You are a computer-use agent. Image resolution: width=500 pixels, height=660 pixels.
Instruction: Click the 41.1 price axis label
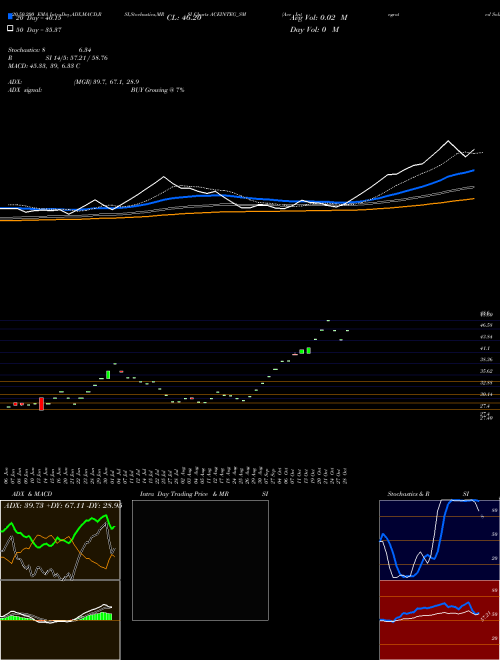pos(486,348)
